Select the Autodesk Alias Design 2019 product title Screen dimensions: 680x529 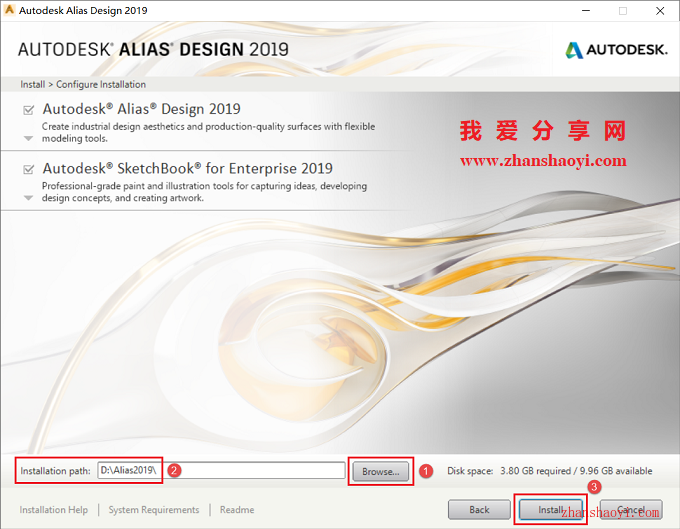coord(141,109)
